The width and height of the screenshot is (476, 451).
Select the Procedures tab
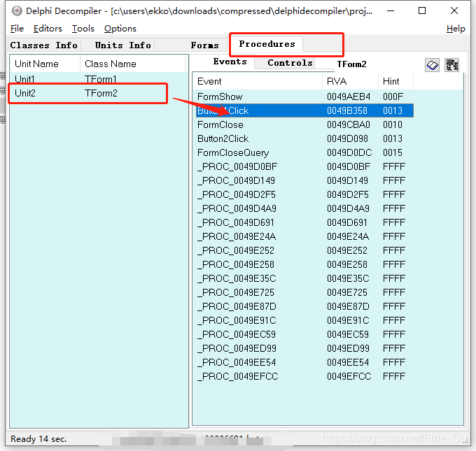(267, 44)
